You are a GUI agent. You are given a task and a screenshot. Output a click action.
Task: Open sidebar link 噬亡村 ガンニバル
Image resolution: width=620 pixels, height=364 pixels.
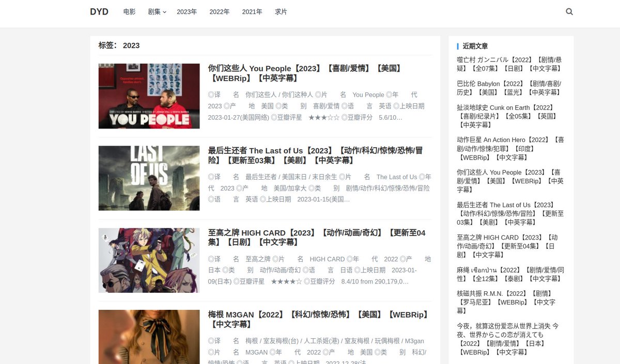tap(509, 64)
